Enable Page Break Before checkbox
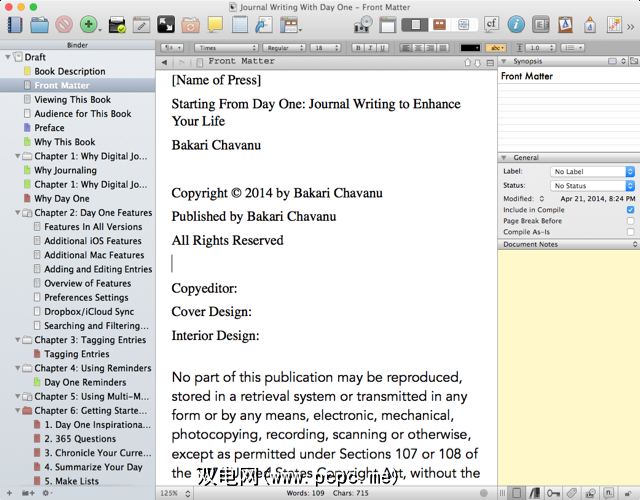The width and height of the screenshot is (640, 500). coord(629,221)
